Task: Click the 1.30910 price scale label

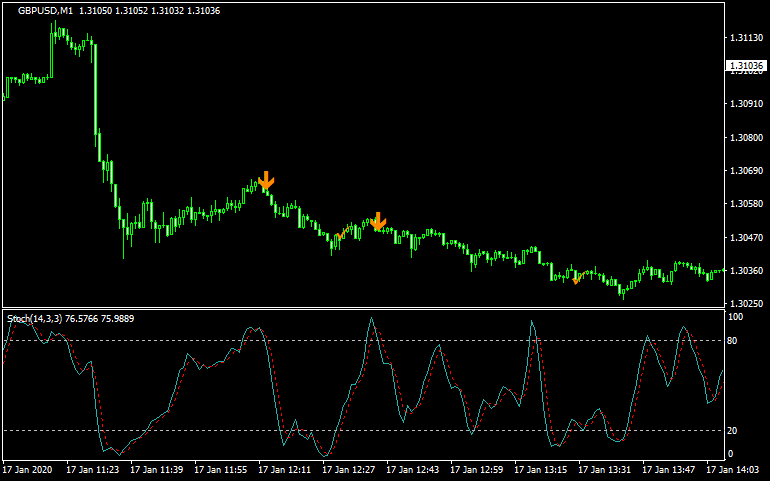Action: 746,104
